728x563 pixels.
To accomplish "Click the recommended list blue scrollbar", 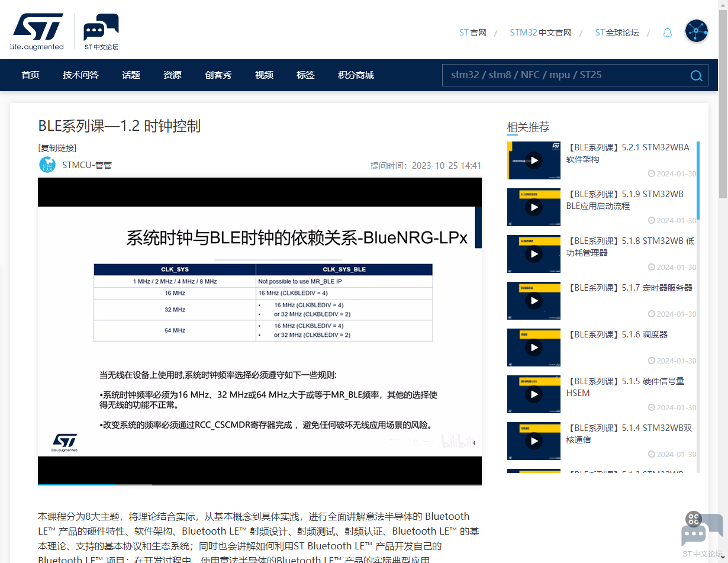I will [x=698, y=181].
